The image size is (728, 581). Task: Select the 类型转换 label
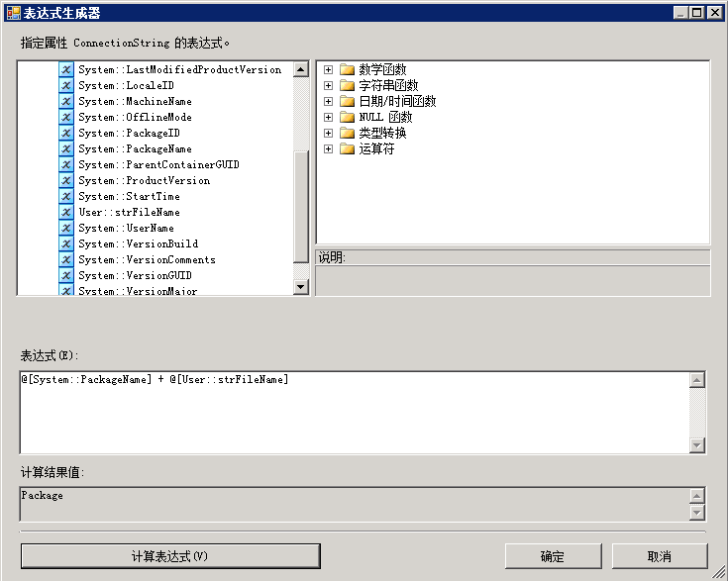(x=382, y=133)
